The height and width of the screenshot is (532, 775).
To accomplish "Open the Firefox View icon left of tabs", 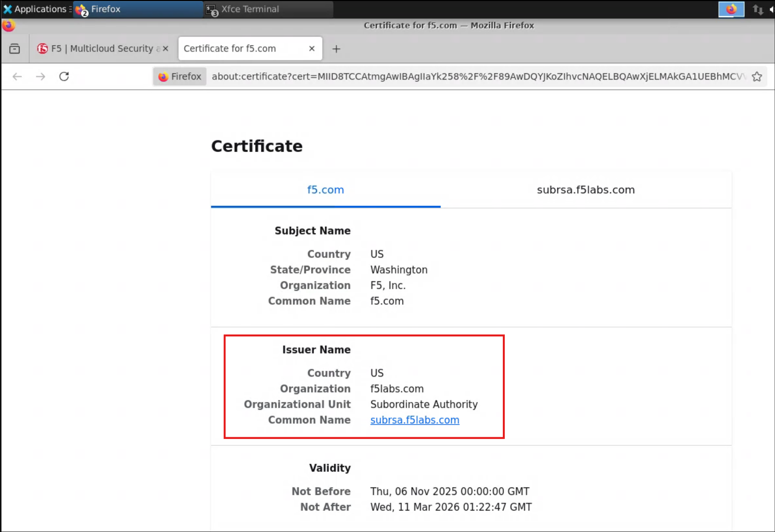I will click(15, 48).
